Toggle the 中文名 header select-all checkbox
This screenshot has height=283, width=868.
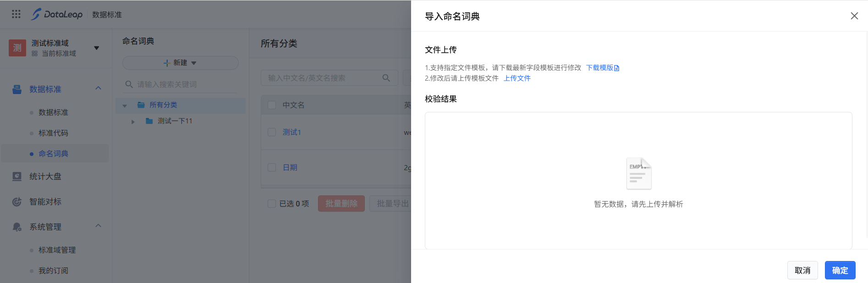tap(272, 105)
